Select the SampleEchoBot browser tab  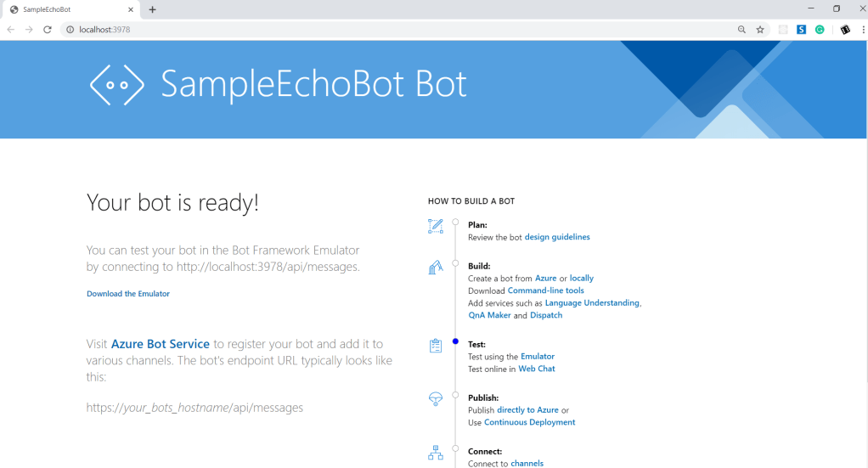[68, 9]
